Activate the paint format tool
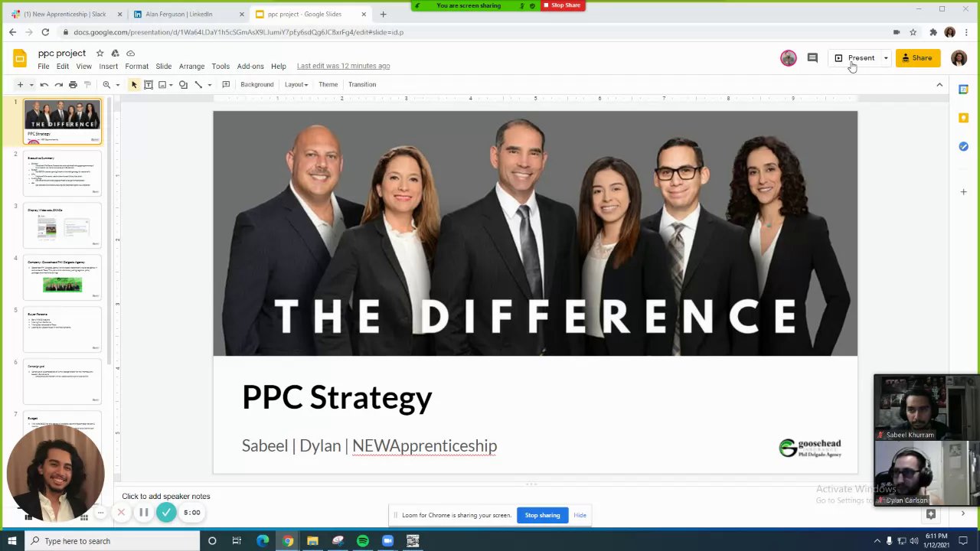This screenshot has height=551, width=980. (87, 84)
